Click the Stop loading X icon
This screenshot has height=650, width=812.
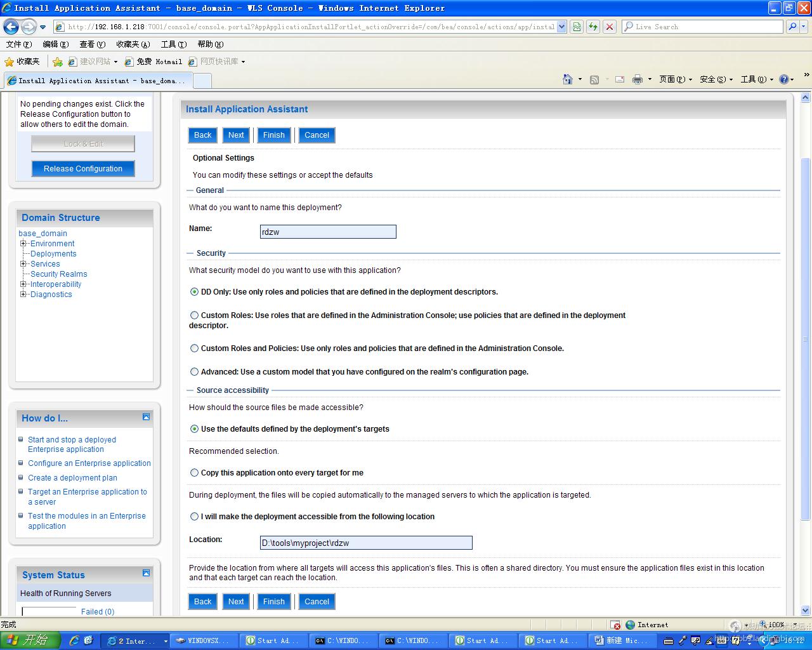609,27
